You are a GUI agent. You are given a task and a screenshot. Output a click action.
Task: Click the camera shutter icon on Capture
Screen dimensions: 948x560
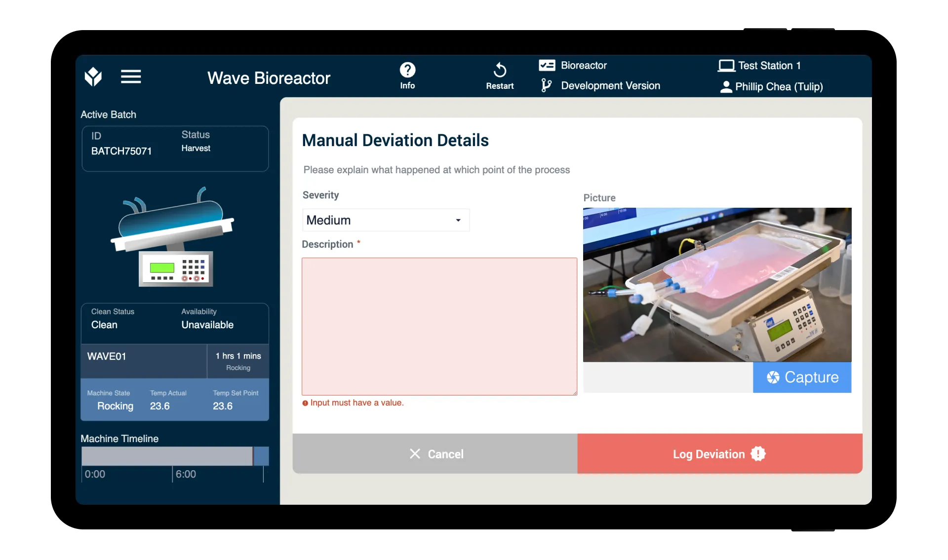(773, 377)
